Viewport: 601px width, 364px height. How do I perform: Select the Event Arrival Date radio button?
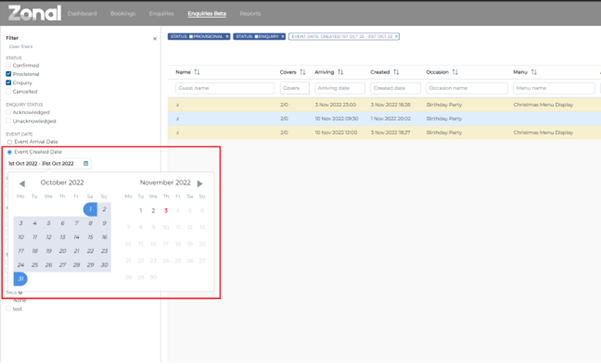coord(10,142)
